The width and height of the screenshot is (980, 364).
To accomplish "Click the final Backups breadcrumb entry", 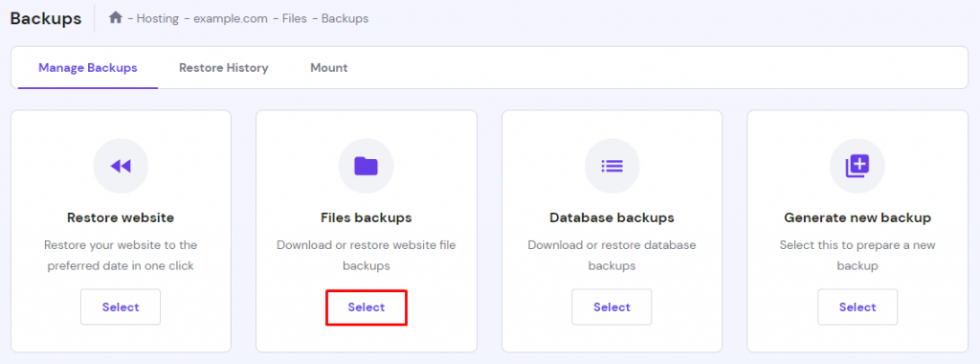I will click(345, 19).
